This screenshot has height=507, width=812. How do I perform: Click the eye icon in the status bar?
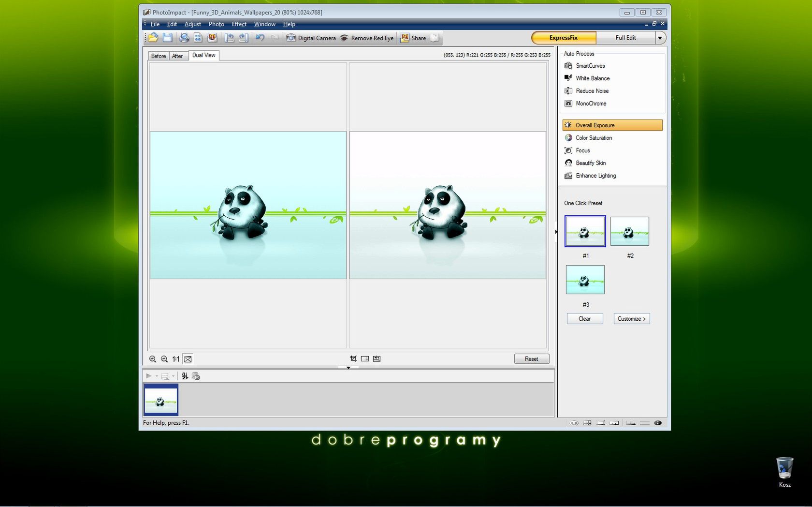point(658,423)
